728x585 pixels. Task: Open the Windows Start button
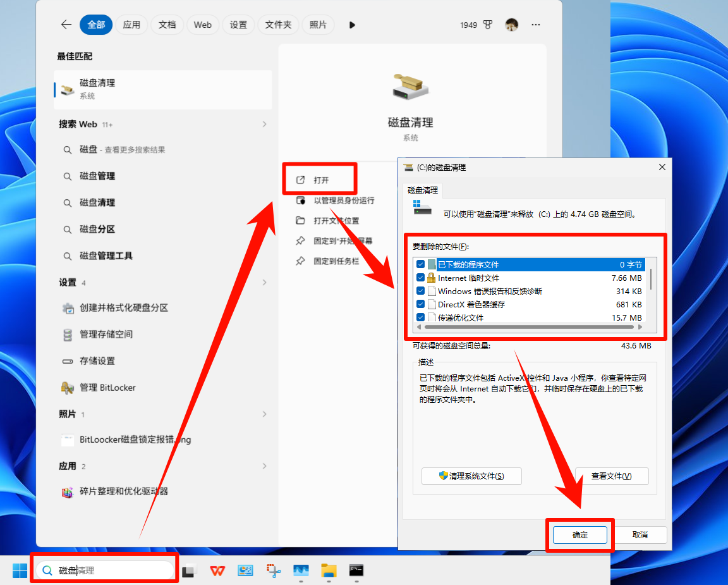(20, 570)
